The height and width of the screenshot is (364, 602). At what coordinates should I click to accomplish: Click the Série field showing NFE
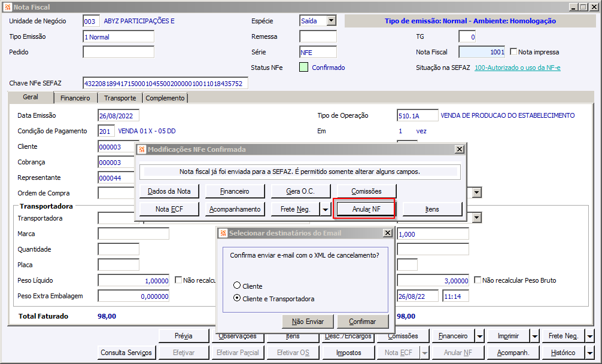[318, 52]
